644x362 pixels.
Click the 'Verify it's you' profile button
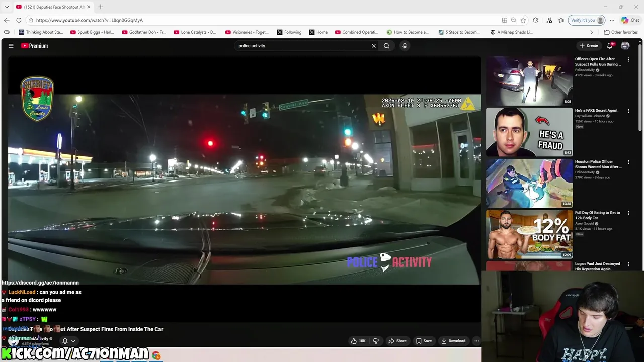[587, 20]
